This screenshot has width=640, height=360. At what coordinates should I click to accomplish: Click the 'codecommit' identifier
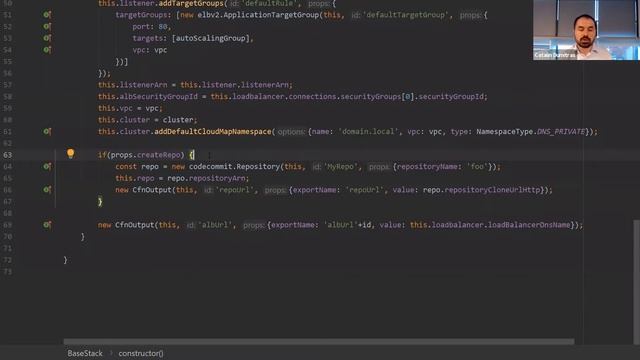(x=211, y=167)
